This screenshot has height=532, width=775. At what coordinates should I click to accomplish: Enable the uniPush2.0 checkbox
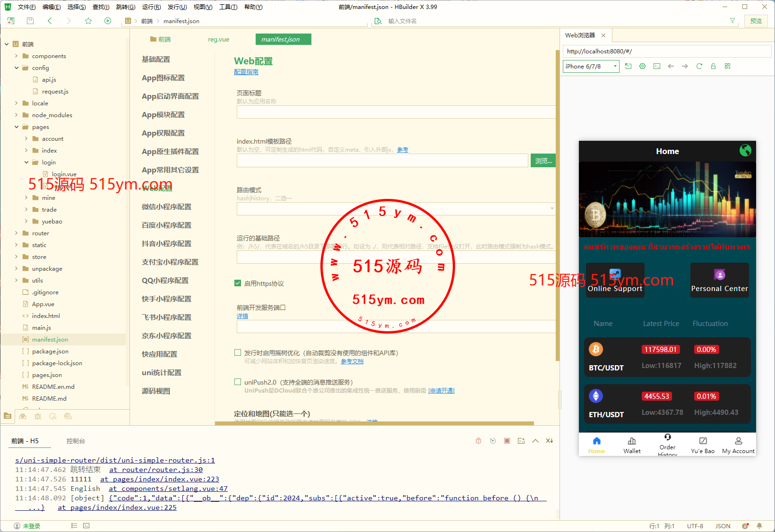[x=238, y=382]
